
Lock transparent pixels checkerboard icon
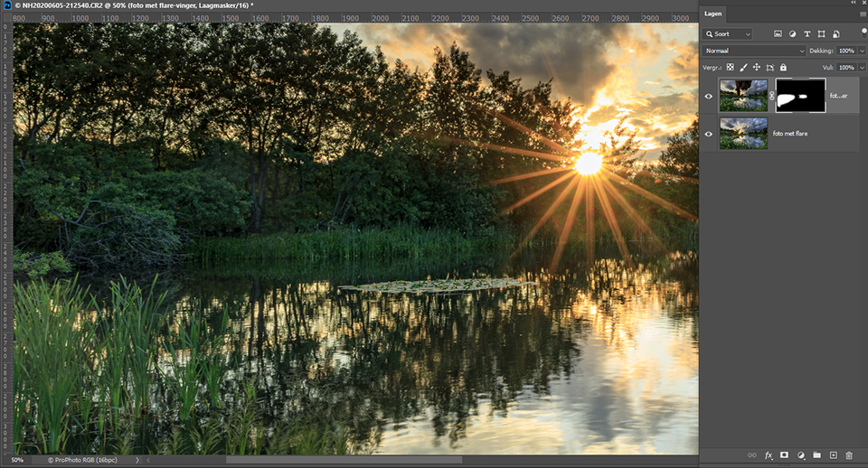pos(731,68)
